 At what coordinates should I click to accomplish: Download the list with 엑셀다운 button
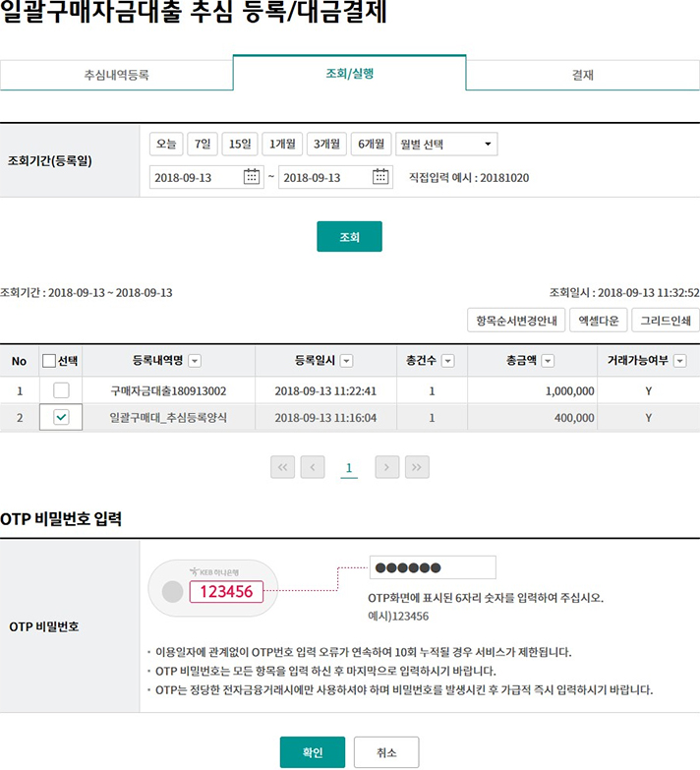598,320
